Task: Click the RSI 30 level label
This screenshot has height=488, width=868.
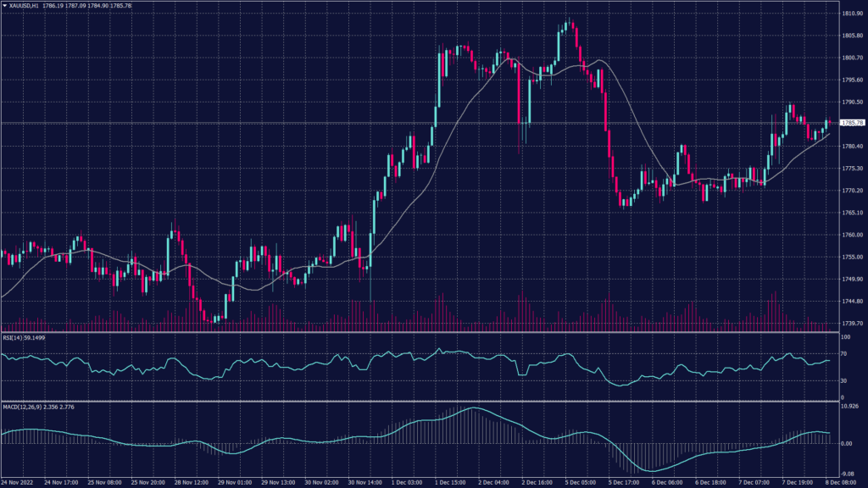Action: tap(843, 380)
